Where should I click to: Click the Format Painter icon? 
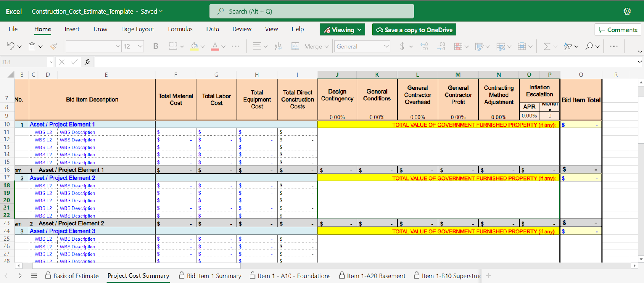click(53, 46)
